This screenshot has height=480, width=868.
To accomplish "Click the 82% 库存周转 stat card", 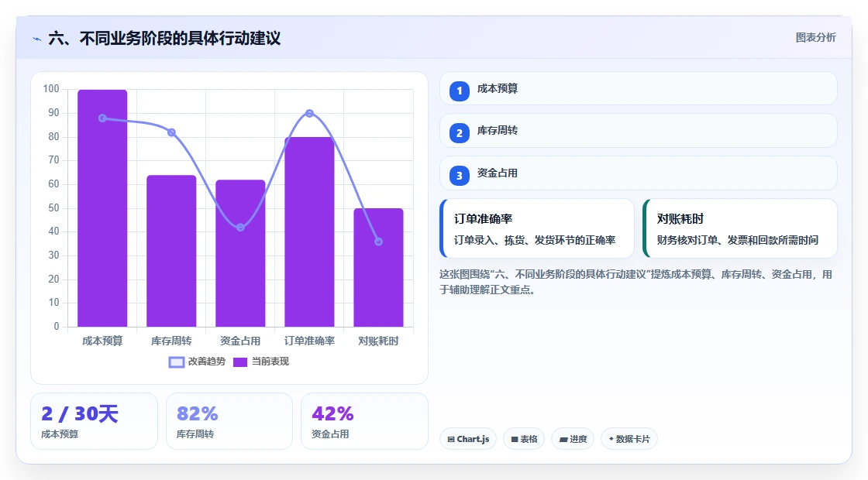I will 229,421.
